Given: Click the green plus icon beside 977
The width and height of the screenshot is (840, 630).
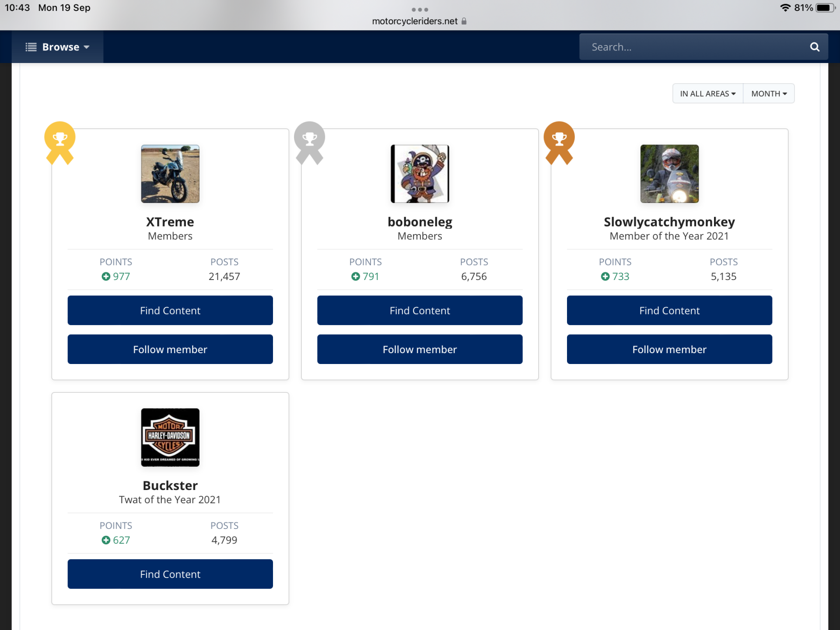Looking at the screenshot, I should (x=106, y=276).
